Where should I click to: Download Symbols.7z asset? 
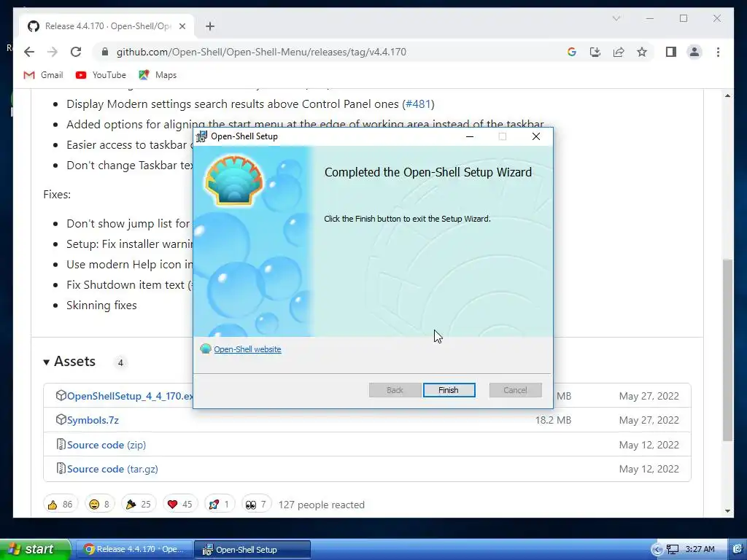[93, 420]
